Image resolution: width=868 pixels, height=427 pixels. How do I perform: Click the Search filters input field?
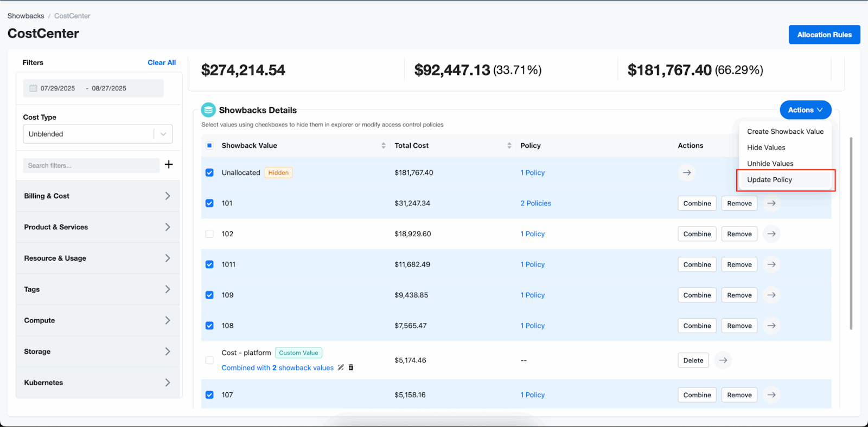[x=91, y=166]
